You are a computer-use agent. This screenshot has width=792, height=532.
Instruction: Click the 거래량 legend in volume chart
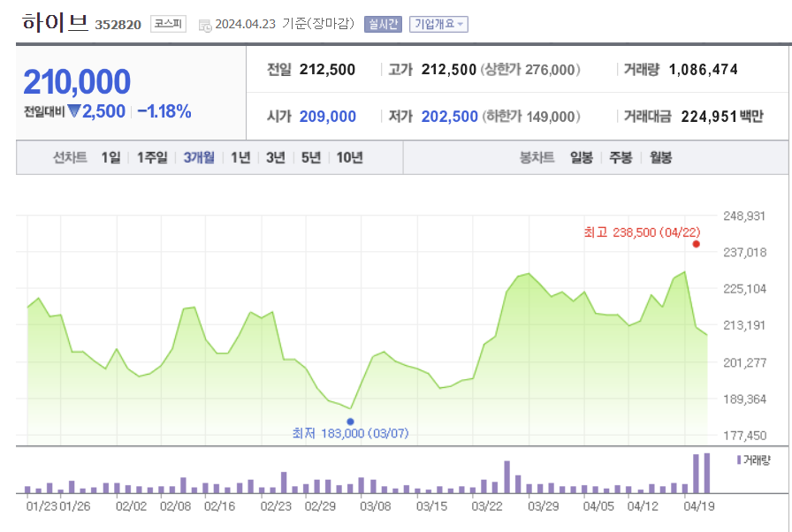tap(754, 460)
